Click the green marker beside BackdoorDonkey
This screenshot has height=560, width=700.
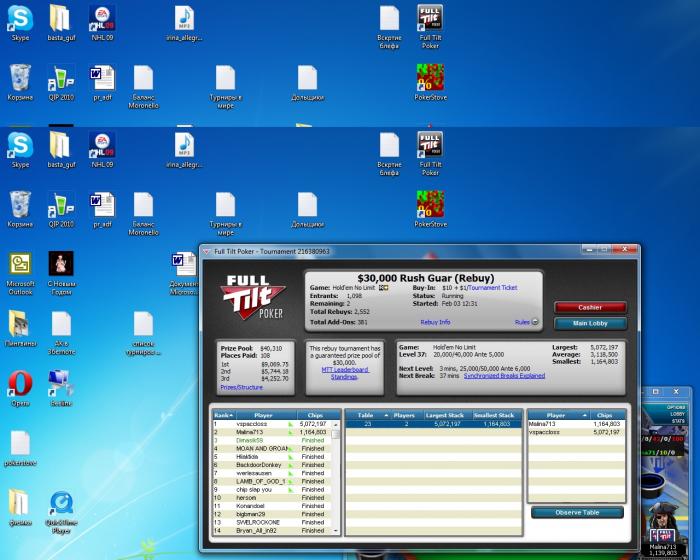291,465
